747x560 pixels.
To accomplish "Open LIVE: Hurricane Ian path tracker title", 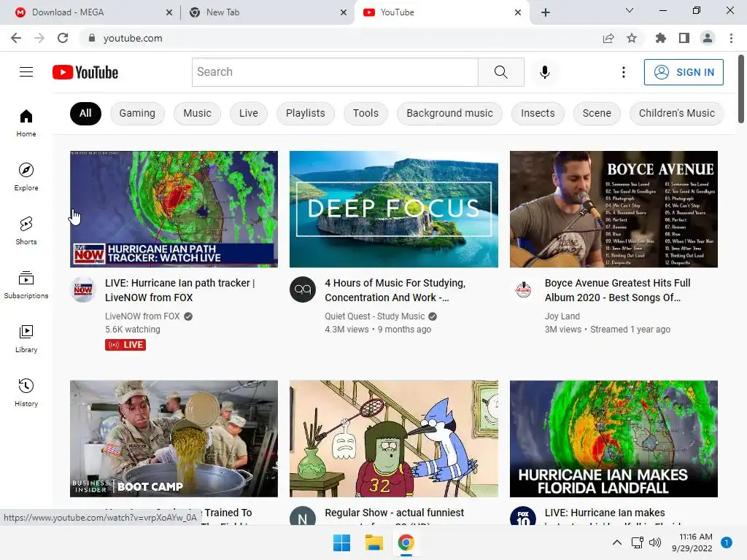I will pos(180,290).
